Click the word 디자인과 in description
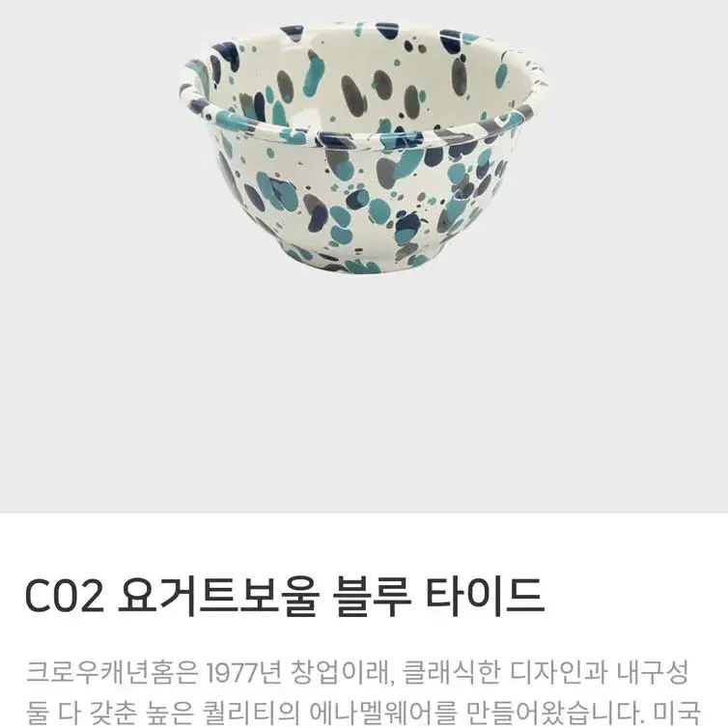Viewport: 728px width, 728px height. point(559,672)
